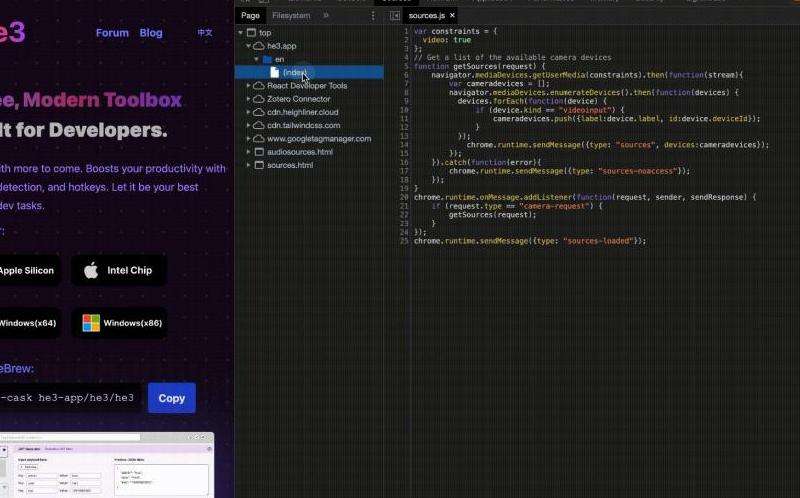Show more navigator tabs with the double chevron
Screen dimensions: 800x498
coord(326,16)
